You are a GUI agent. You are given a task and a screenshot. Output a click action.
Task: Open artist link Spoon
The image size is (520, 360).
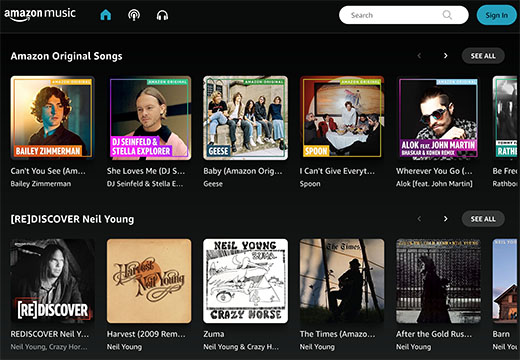[x=310, y=184]
